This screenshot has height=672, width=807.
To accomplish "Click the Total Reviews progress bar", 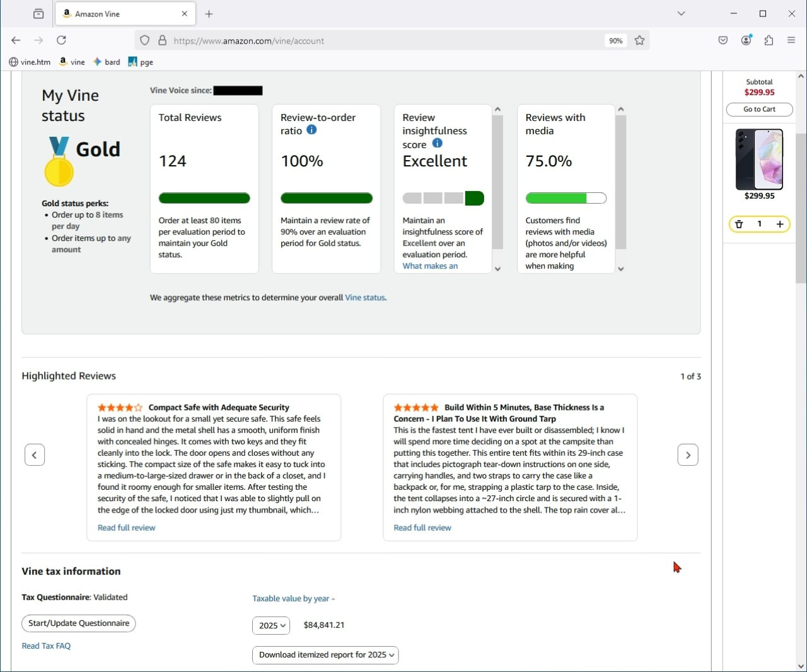I will click(x=204, y=198).
